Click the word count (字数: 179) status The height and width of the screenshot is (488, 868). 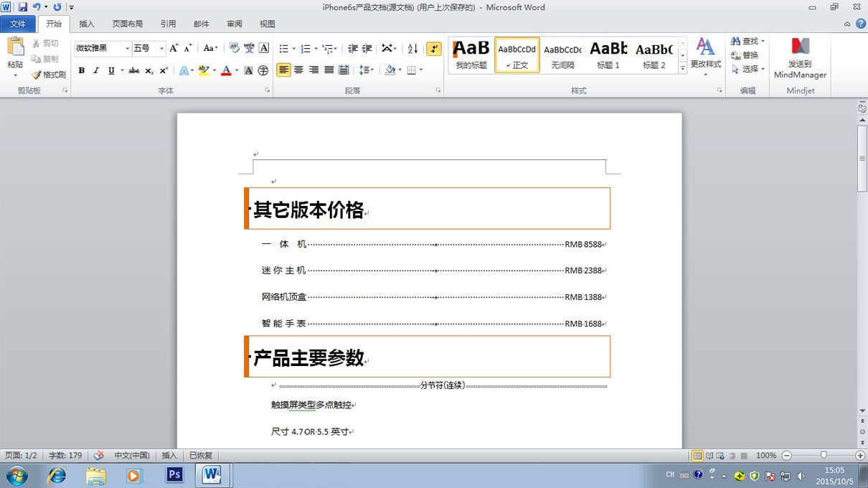(65, 455)
